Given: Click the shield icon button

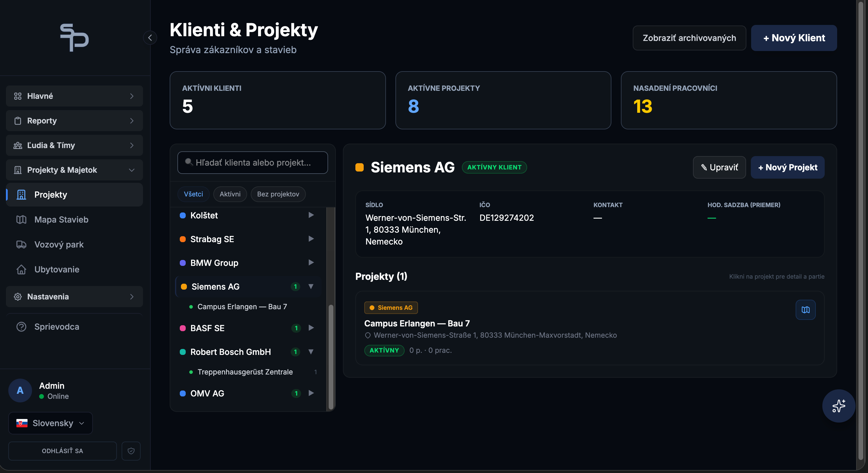Looking at the screenshot, I should 131,451.
